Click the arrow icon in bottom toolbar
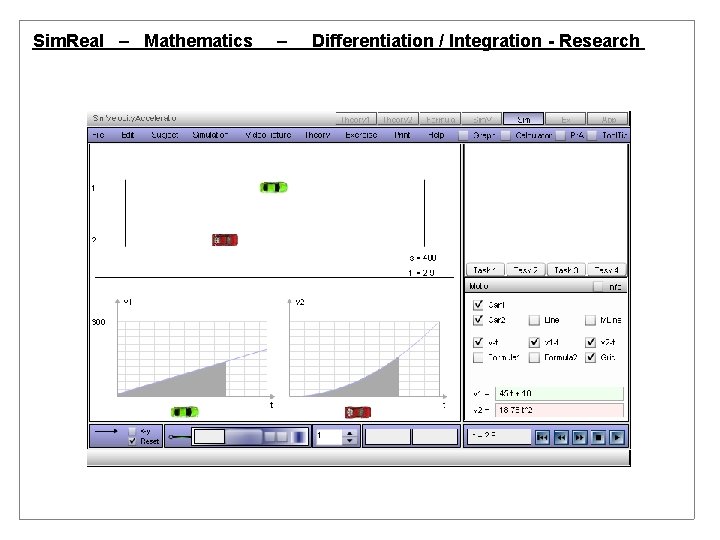 (x=106, y=431)
